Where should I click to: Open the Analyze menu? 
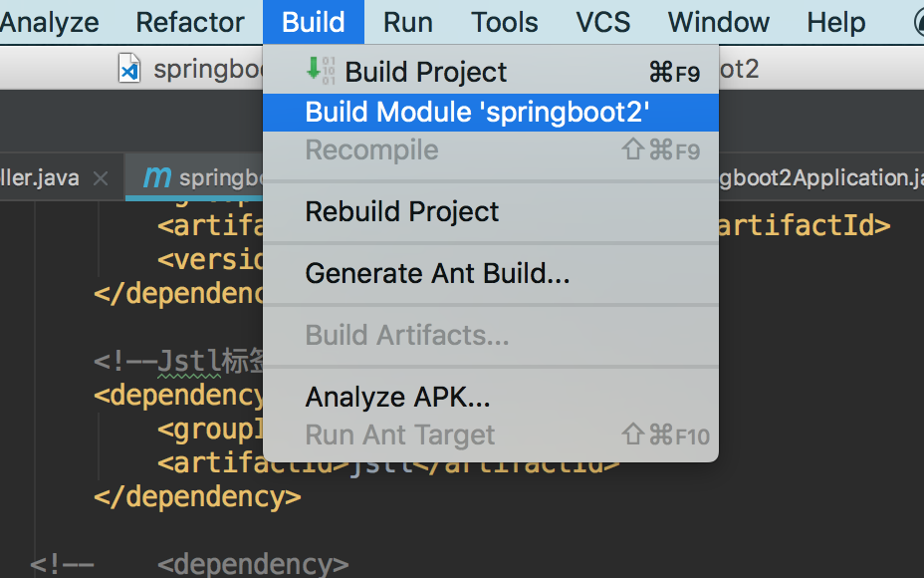point(50,22)
